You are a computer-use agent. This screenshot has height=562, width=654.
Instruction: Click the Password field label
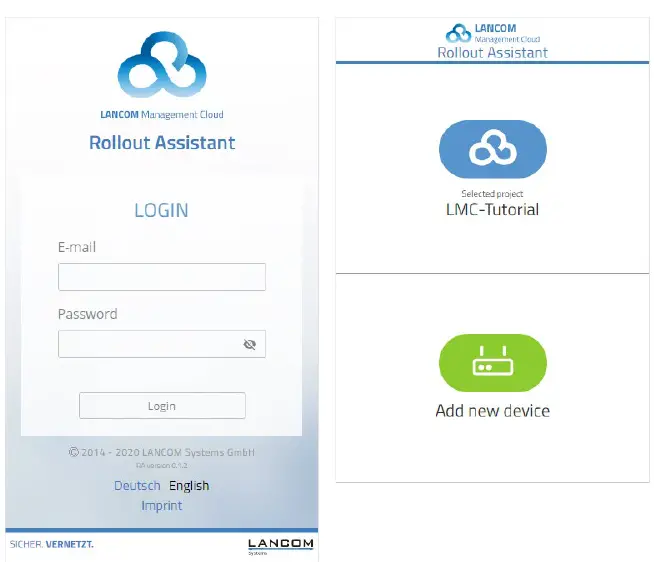point(88,314)
